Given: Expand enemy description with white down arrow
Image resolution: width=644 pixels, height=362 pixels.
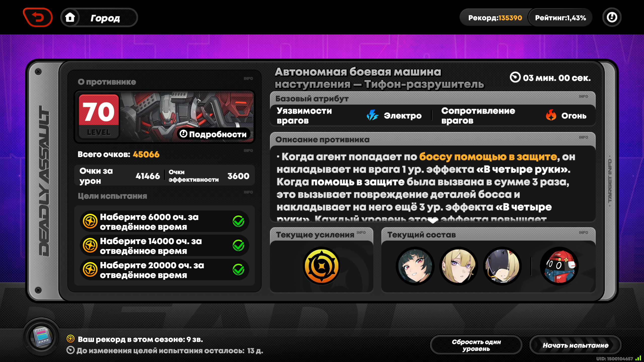Looking at the screenshot, I should coord(433,221).
